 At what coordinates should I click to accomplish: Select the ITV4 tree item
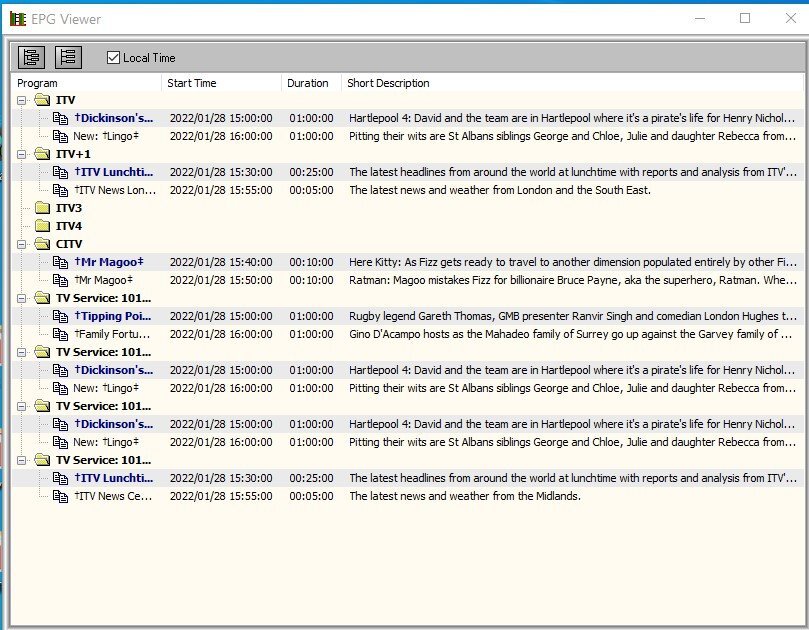point(69,226)
